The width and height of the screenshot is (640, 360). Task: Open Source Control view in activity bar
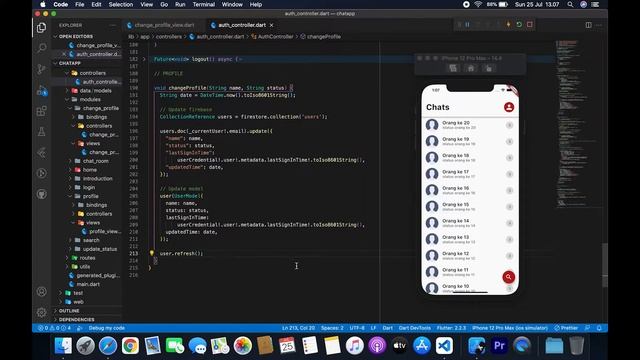coord(41,69)
